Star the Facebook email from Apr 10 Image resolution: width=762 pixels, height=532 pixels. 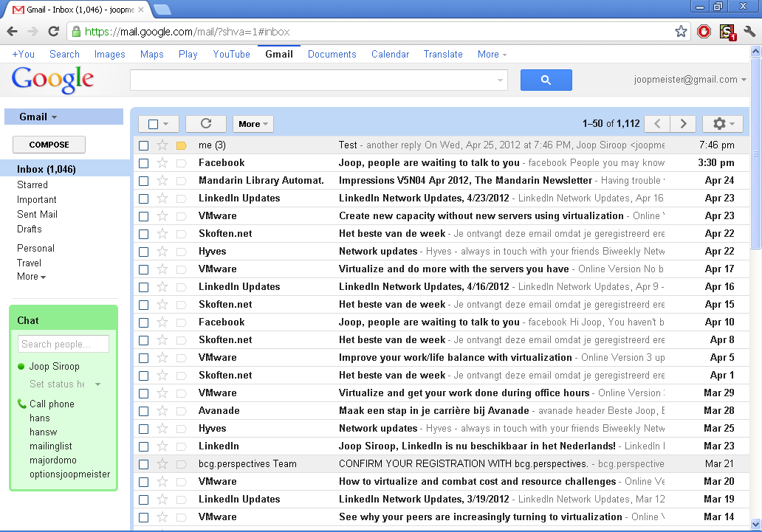point(162,322)
